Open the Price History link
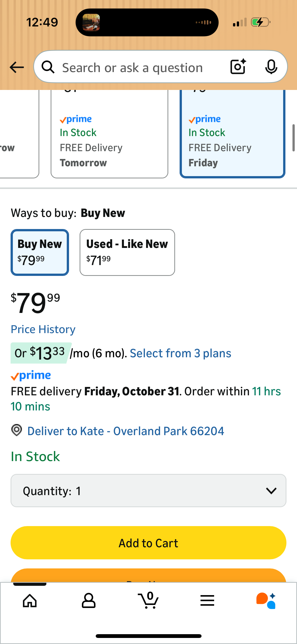297x644 pixels. [43, 329]
